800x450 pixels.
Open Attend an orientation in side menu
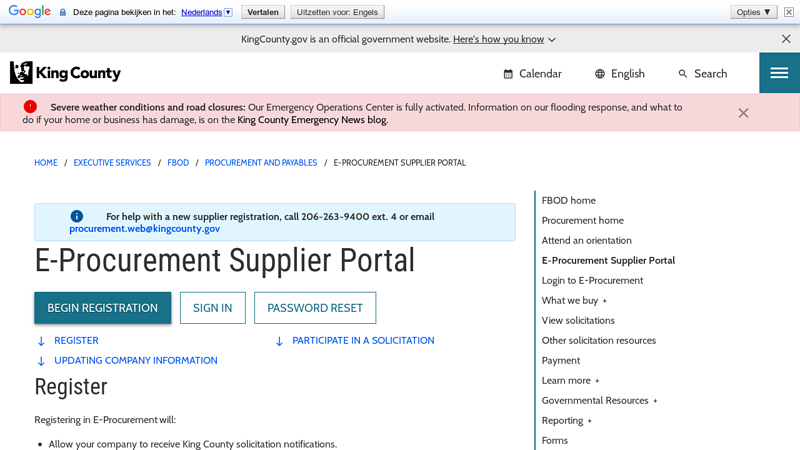pos(586,240)
